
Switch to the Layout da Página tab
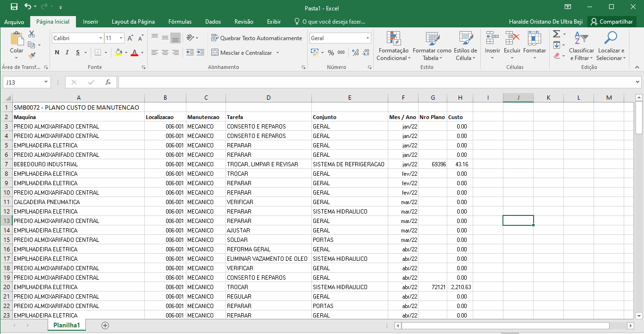(x=133, y=22)
